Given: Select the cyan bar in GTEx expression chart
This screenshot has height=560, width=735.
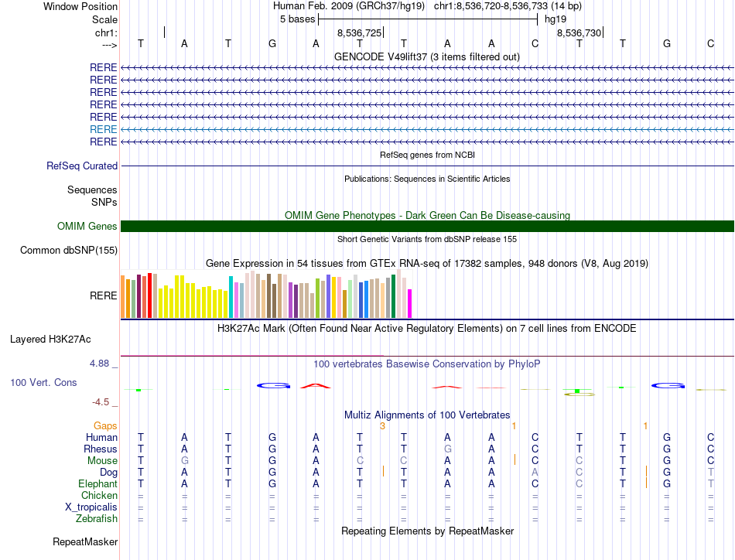Looking at the screenshot, I should [231, 295].
